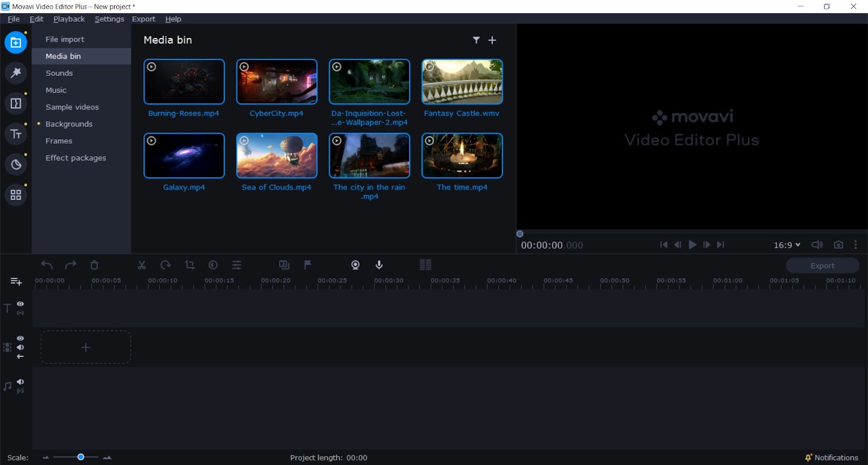Open the Transition wizard icon
868x465 pixels.
click(284, 265)
